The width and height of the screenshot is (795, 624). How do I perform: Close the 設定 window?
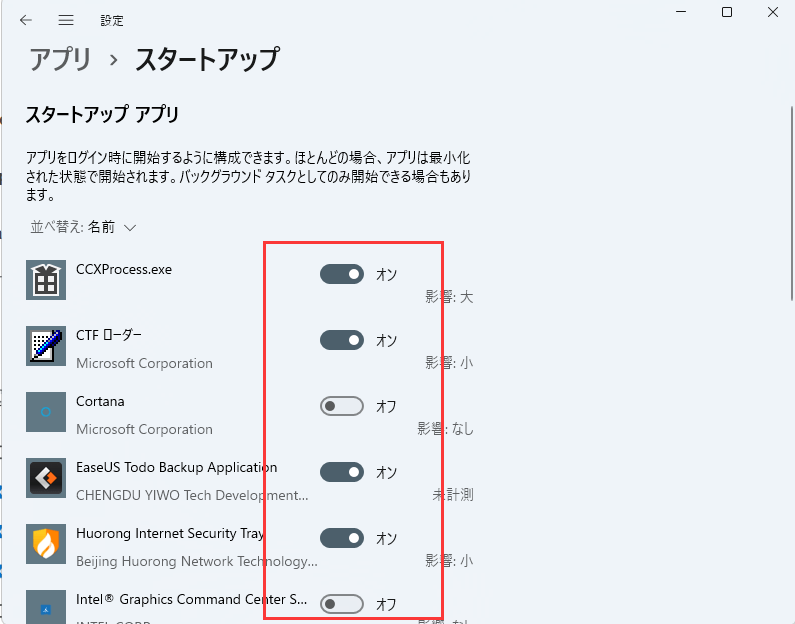click(773, 12)
